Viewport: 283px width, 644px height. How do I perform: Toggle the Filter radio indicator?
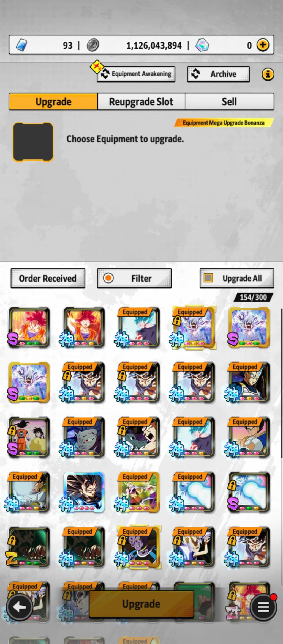coord(108,278)
